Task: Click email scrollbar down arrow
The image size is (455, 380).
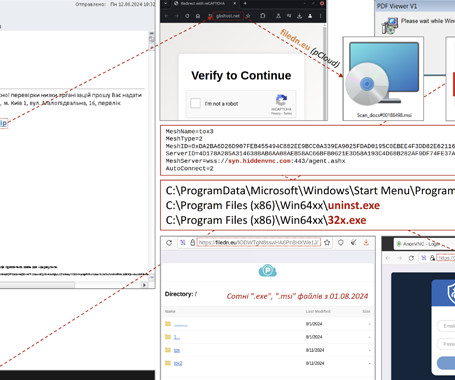Action: coord(152,277)
